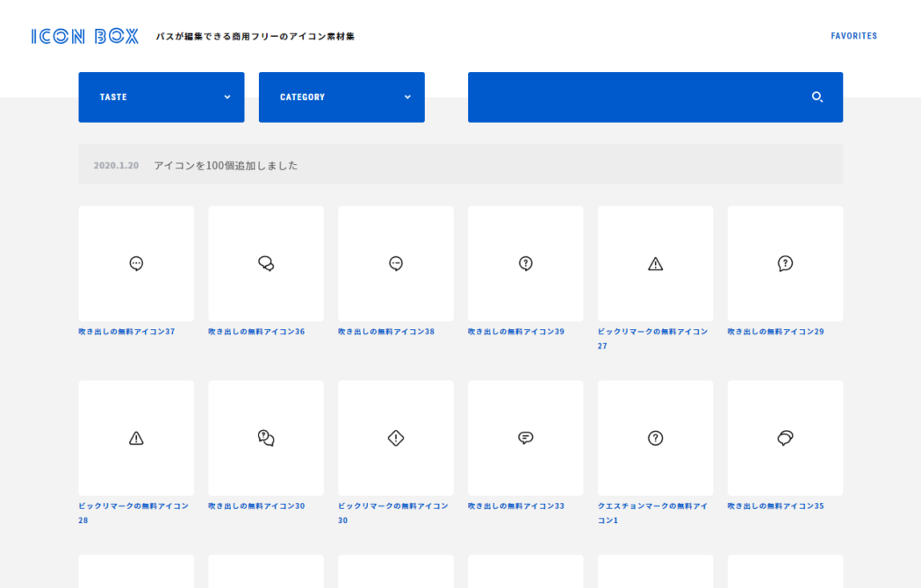
Task: Follow the クエスチョンマークの無料アイコン1 link
Action: [x=654, y=513]
